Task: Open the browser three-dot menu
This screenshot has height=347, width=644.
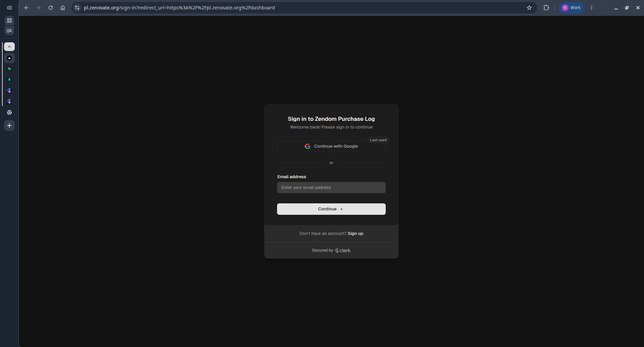Action: click(x=592, y=8)
